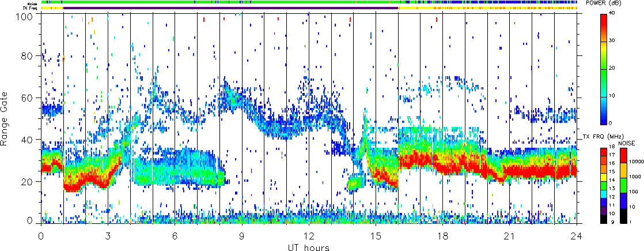Viewport: 644px width, 251px height.
Task: Click the 'NOISE' legend title
Action: tap(626, 143)
